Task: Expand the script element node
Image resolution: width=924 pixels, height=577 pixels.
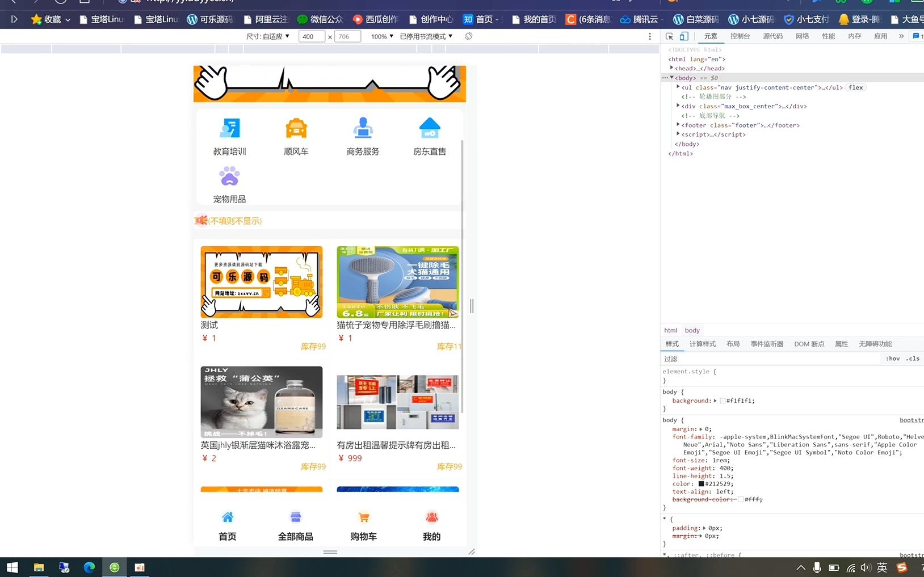Action: point(678,134)
